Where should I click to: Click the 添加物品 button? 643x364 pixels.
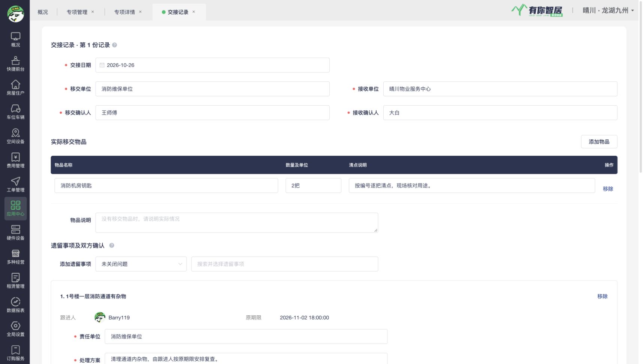tap(599, 142)
